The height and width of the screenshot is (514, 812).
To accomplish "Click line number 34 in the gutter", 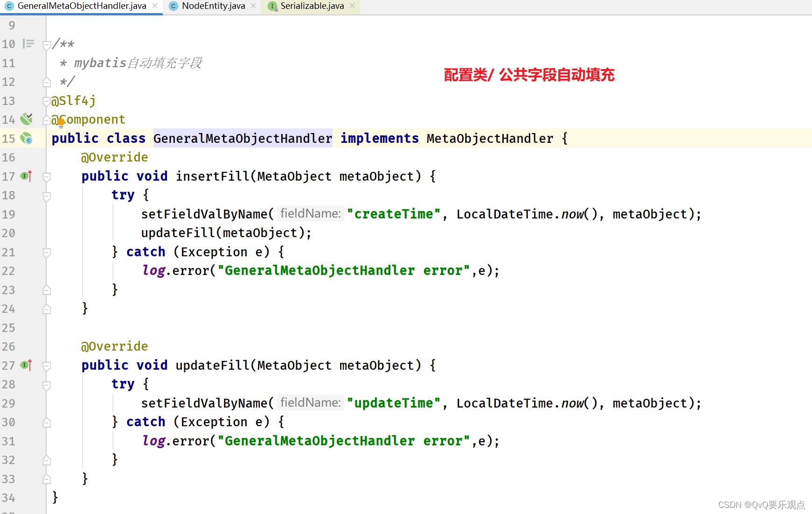I will 8,498.
